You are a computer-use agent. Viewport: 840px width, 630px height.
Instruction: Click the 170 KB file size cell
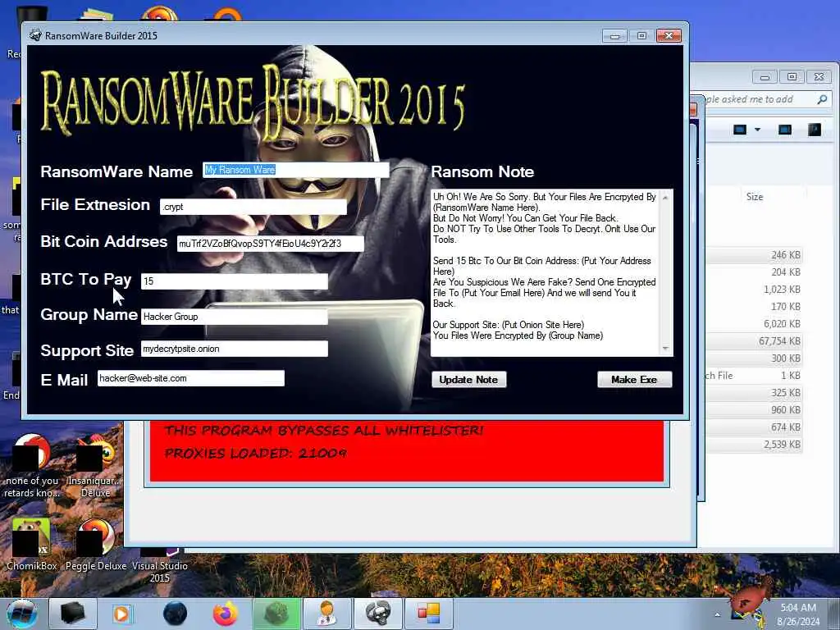point(786,307)
